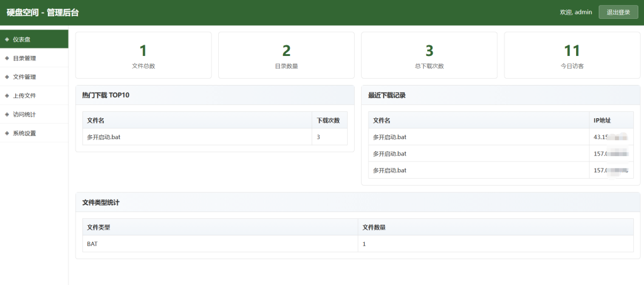Select 访问统计 in the sidebar

25,115
